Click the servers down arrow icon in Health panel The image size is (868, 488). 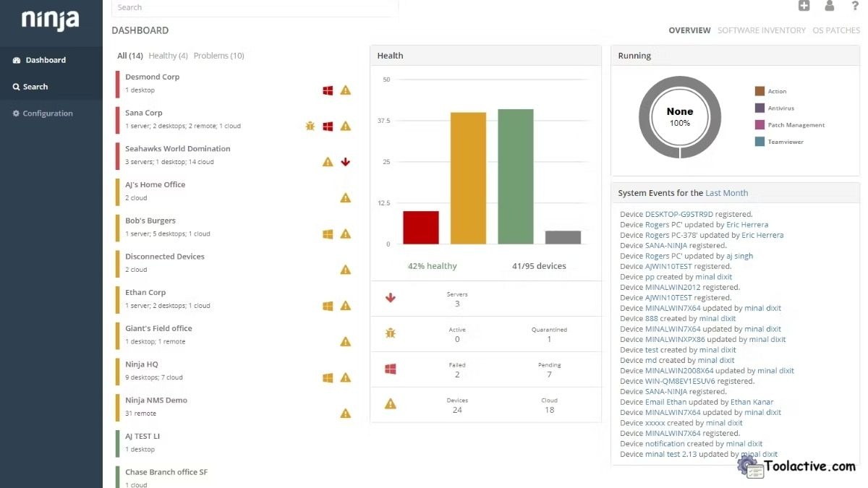pos(391,298)
